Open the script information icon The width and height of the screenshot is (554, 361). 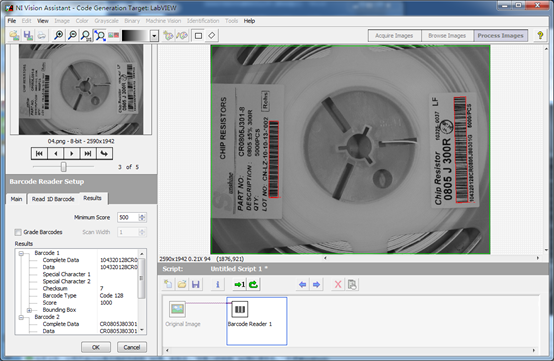click(218, 284)
